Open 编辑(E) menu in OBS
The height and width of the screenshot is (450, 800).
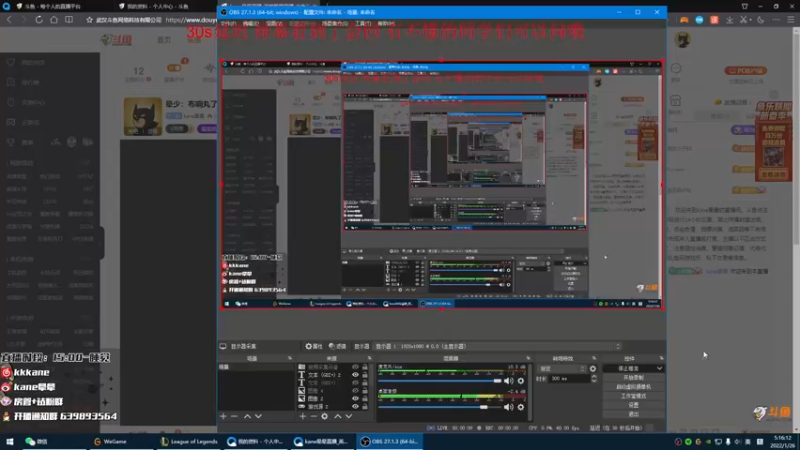(x=251, y=23)
